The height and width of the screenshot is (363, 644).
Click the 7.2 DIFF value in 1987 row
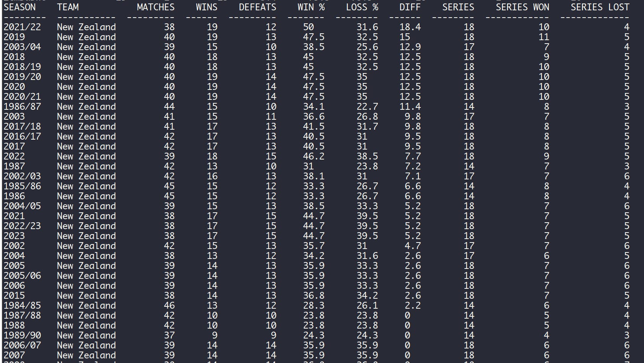pos(413,166)
